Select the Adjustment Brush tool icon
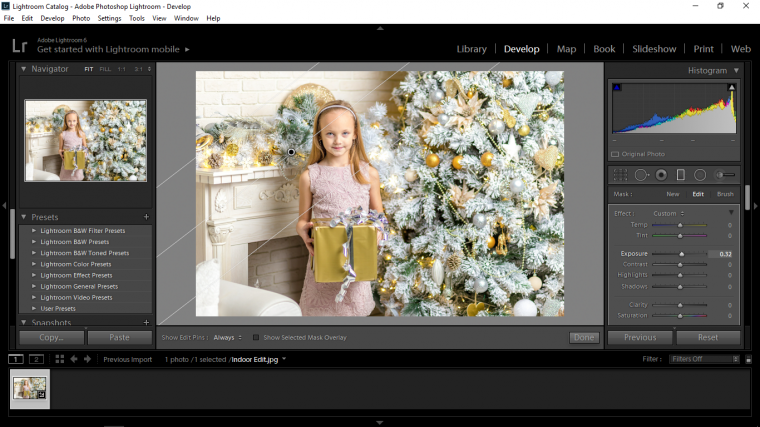Image resolution: width=760 pixels, height=427 pixels. pyautogui.click(x=726, y=175)
